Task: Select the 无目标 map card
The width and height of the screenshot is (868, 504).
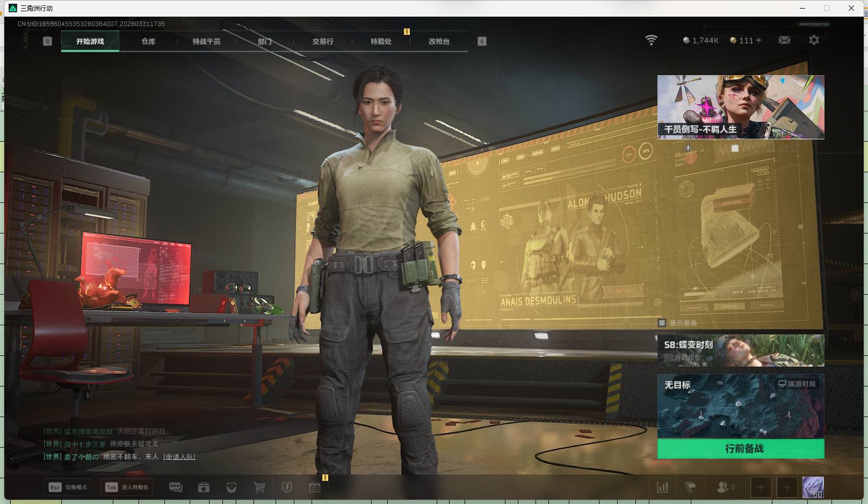Action: (741, 406)
